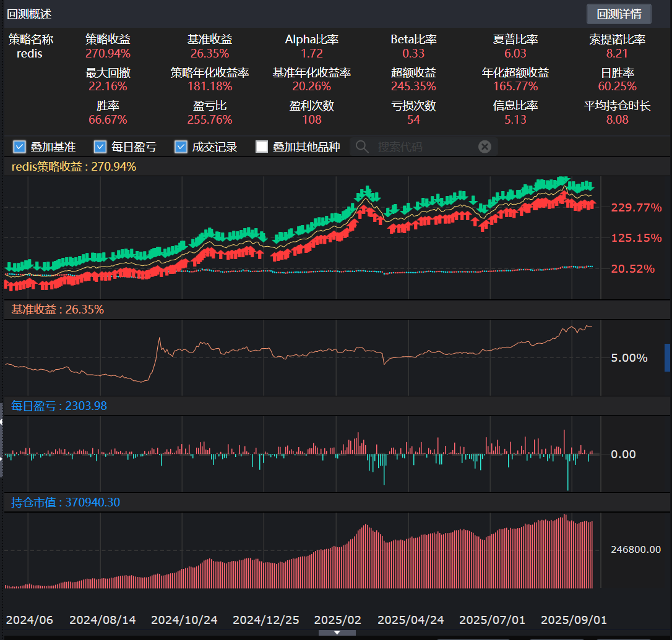This screenshot has height=640, width=672.
Task: Clear search with the round X icon
Action: point(485,147)
